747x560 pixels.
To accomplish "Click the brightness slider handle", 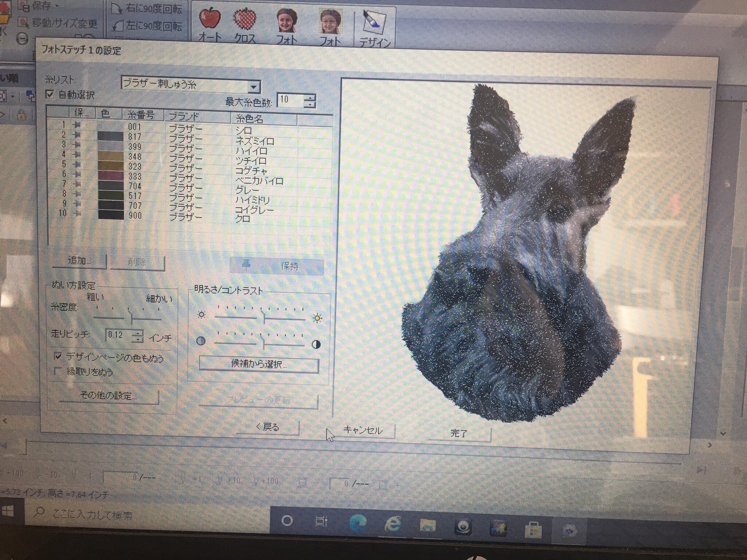I will pos(264,318).
